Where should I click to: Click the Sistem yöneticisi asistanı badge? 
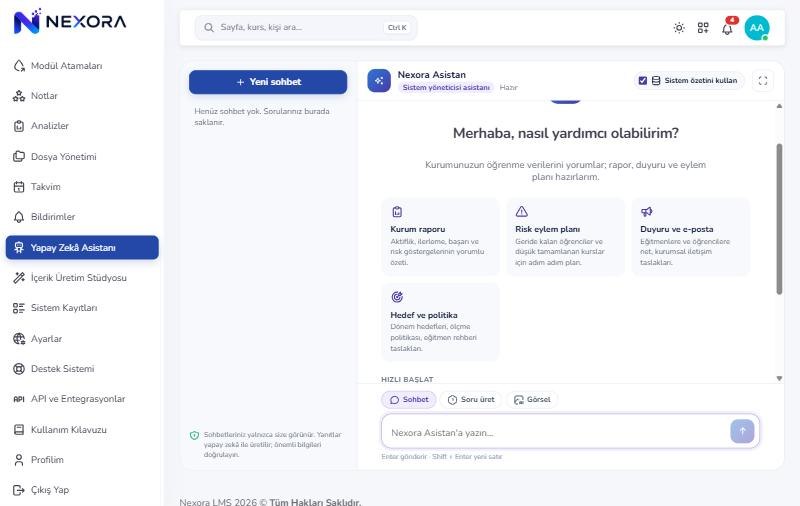point(446,88)
